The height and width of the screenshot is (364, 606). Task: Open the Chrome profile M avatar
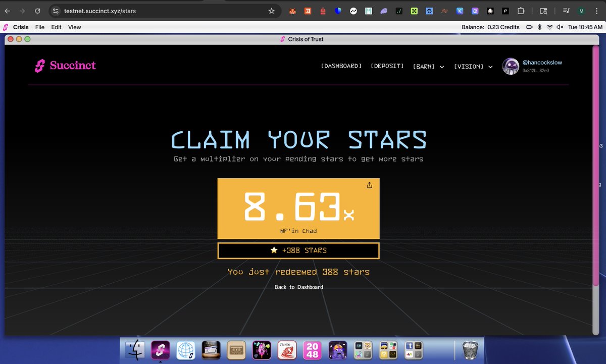point(581,11)
